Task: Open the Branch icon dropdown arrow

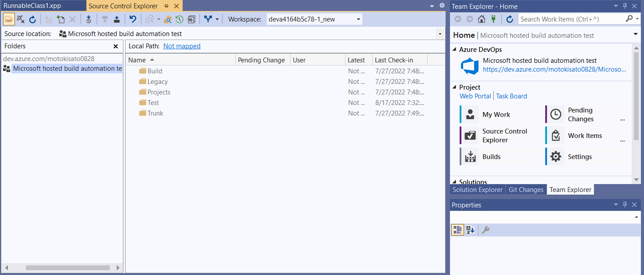Action: [x=217, y=19]
